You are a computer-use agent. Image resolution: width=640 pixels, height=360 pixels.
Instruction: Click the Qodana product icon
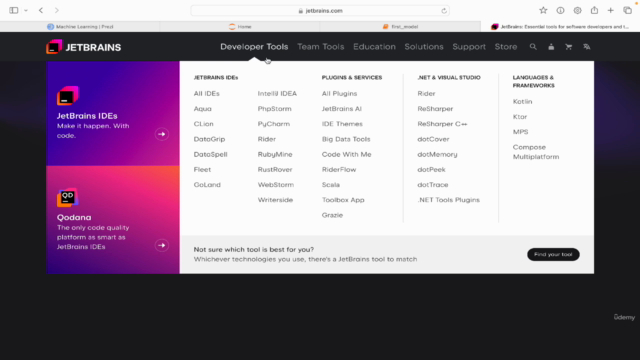pyautogui.click(x=68, y=198)
